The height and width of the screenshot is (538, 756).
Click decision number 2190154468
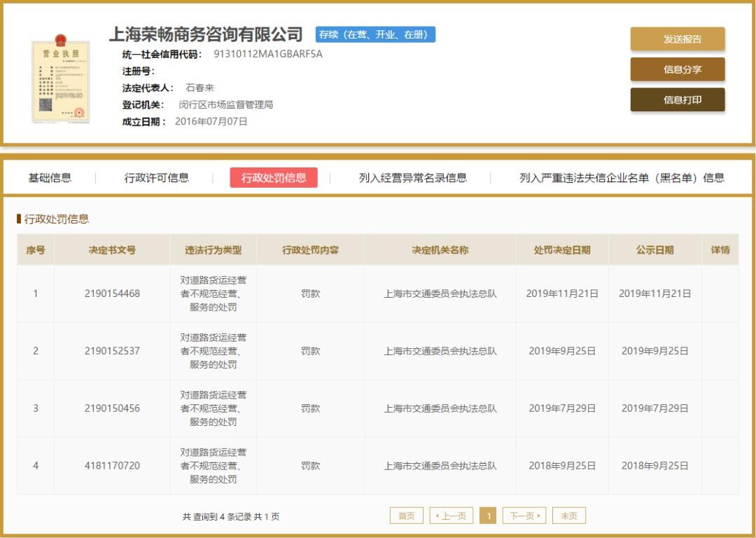tap(112, 294)
